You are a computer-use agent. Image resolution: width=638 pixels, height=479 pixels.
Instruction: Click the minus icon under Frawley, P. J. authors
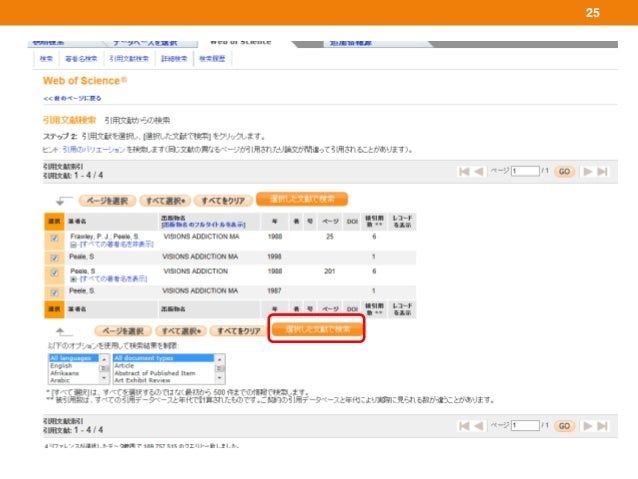click(73, 245)
